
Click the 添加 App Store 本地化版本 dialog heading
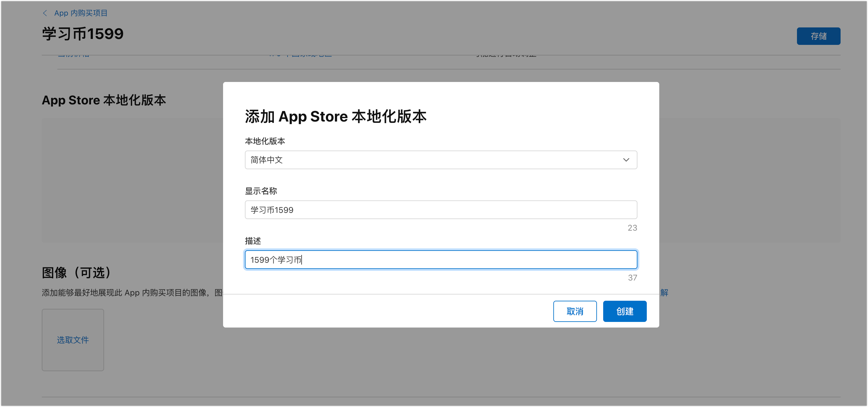335,117
